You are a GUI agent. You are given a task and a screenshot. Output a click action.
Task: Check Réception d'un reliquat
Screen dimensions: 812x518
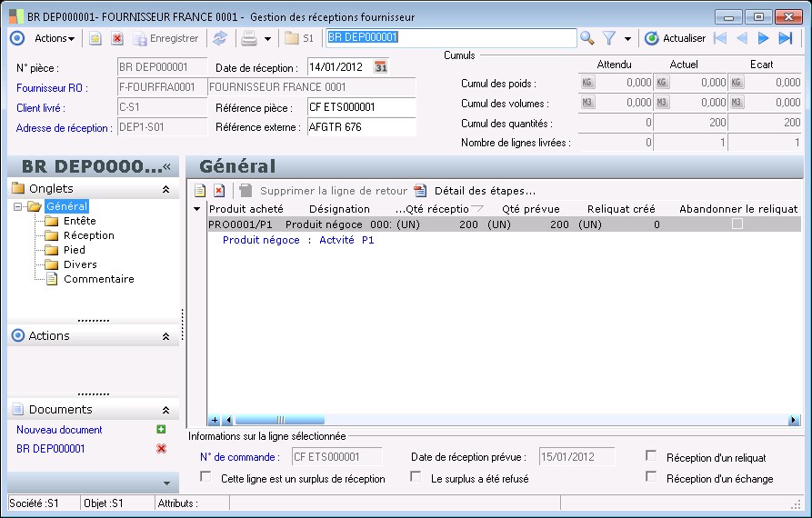coord(651,456)
